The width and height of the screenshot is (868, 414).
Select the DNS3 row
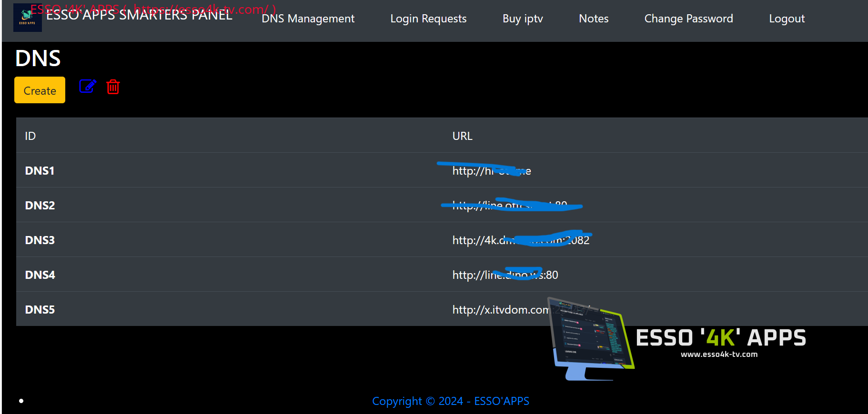click(x=40, y=240)
